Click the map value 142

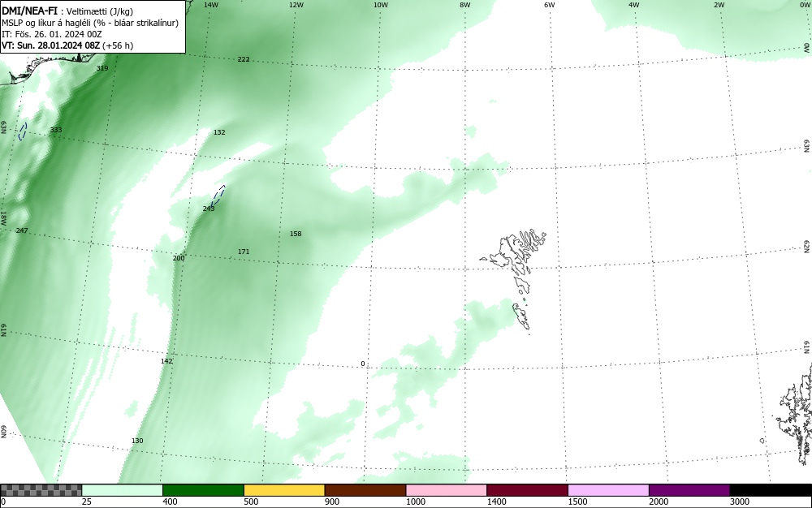coord(166,361)
